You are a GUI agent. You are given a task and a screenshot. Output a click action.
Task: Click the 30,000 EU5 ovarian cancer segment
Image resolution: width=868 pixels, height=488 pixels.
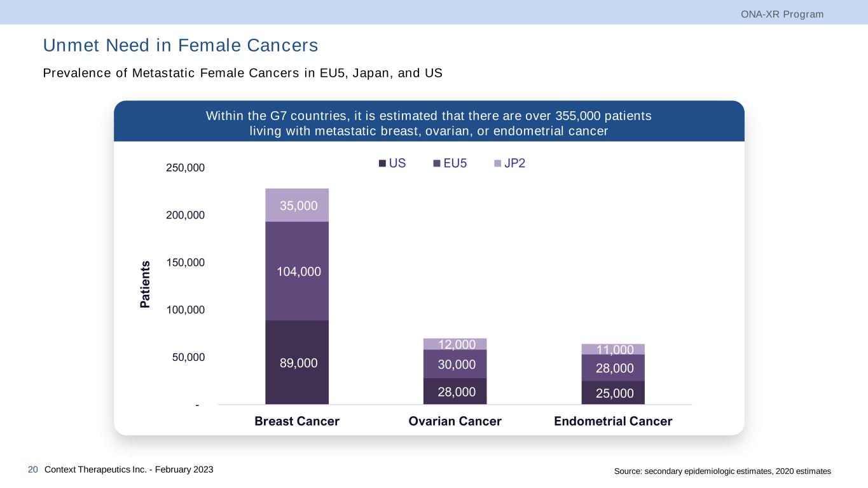click(x=455, y=364)
